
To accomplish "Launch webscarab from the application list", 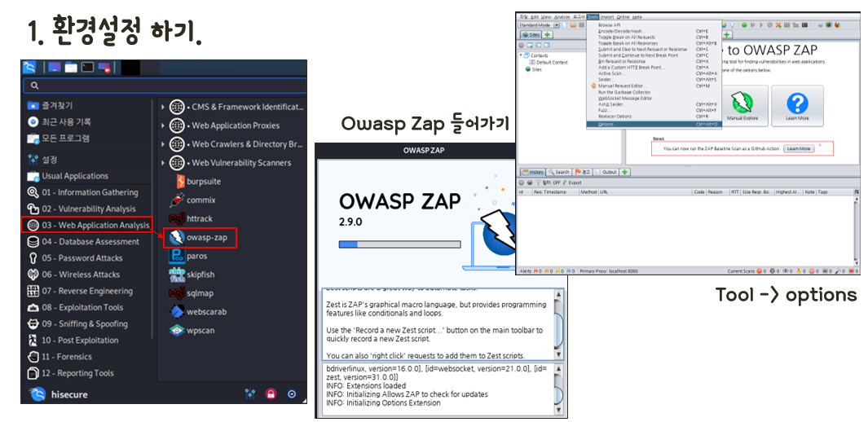I will click(x=197, y=311).
